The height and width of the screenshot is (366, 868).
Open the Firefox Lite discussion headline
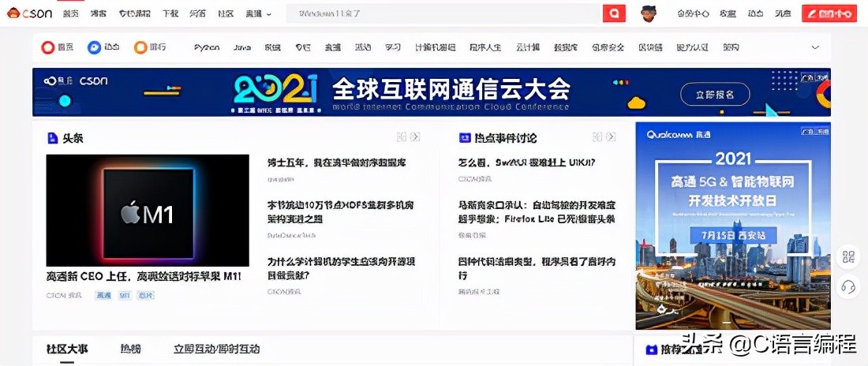coord(537,212)
